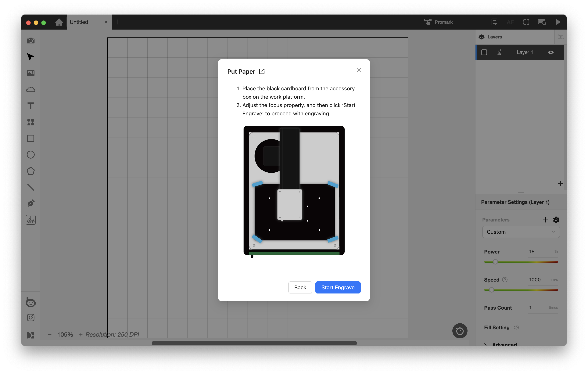Adjust the Speed slider handle
588x374 pixels.
tap(492, 290)
